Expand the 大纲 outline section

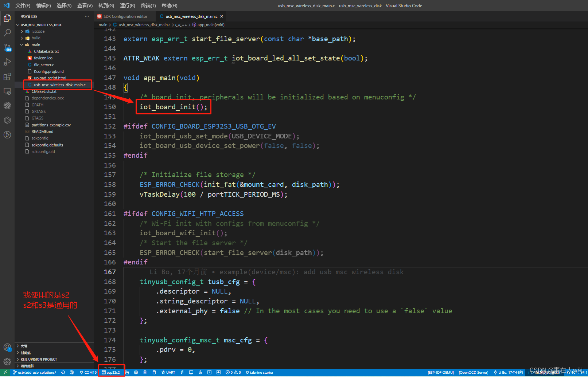coord(54,346)
